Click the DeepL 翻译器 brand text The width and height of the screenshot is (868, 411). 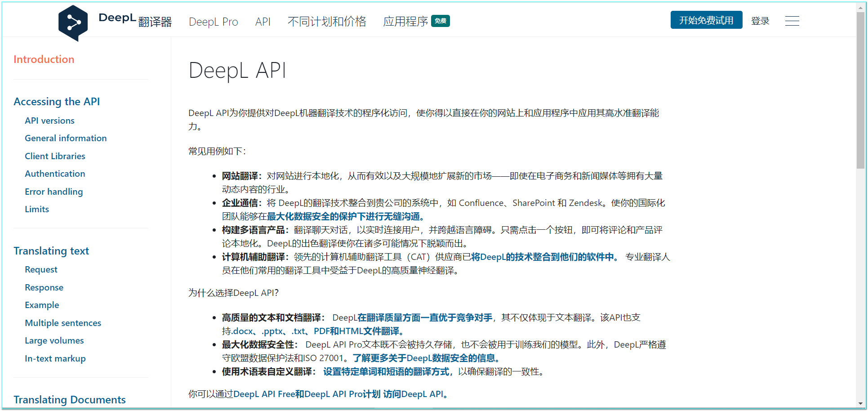click(x=135, y=20)
